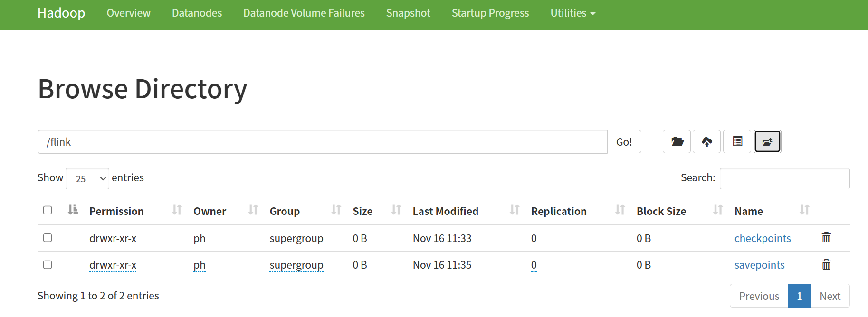Click the Search input field

(784, 178)
